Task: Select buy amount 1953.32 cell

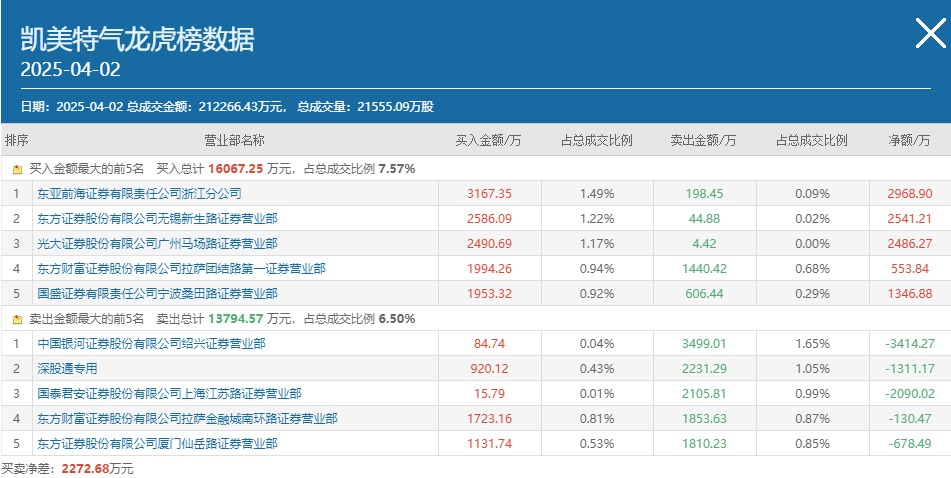Action: point(489,294)
